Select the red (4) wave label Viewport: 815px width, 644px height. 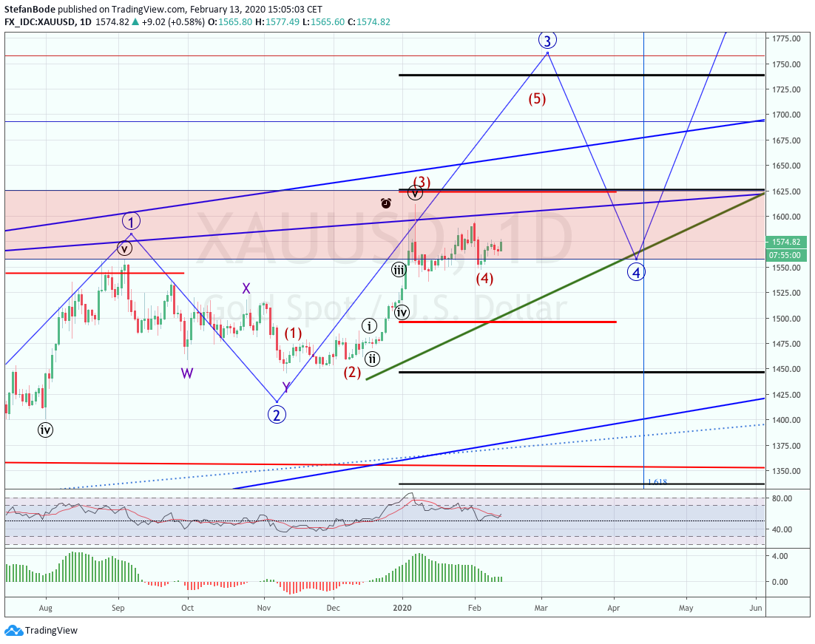tap(484, 279)
